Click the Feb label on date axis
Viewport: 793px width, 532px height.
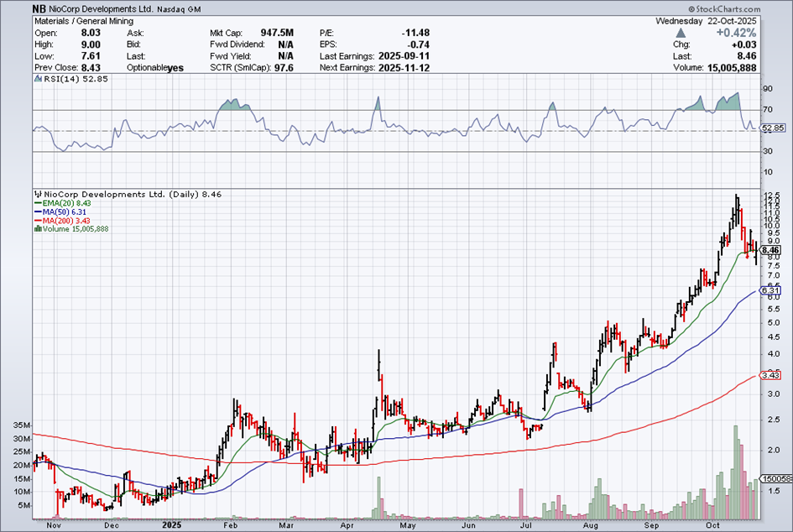231,525
